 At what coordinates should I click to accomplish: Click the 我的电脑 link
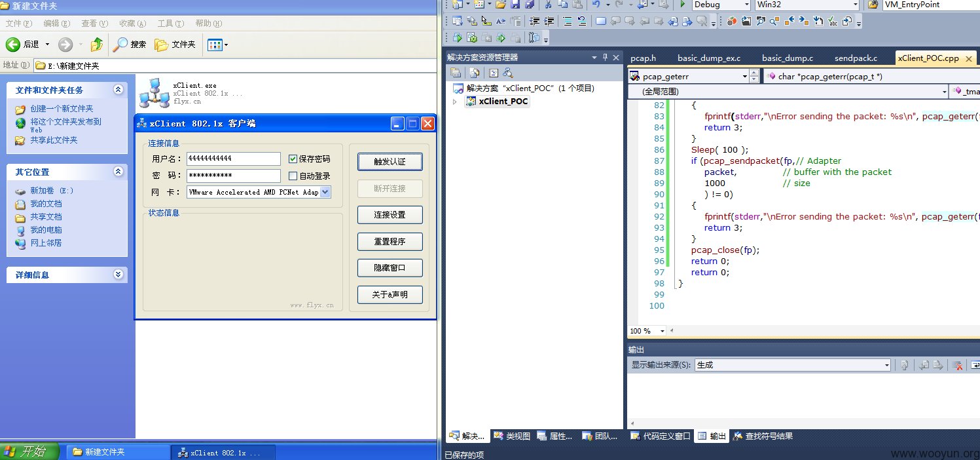click(46, 230)
